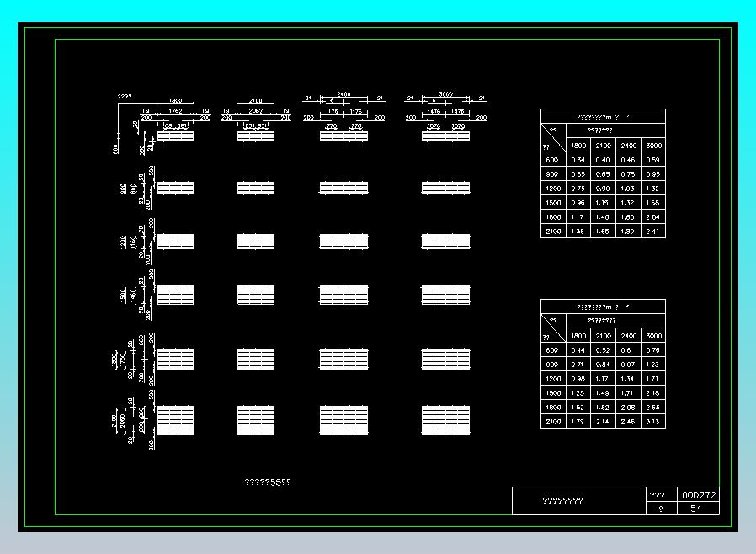Pick value 0.90 in upper table
Screen dimensions: 756x554
tap(603, 189)
